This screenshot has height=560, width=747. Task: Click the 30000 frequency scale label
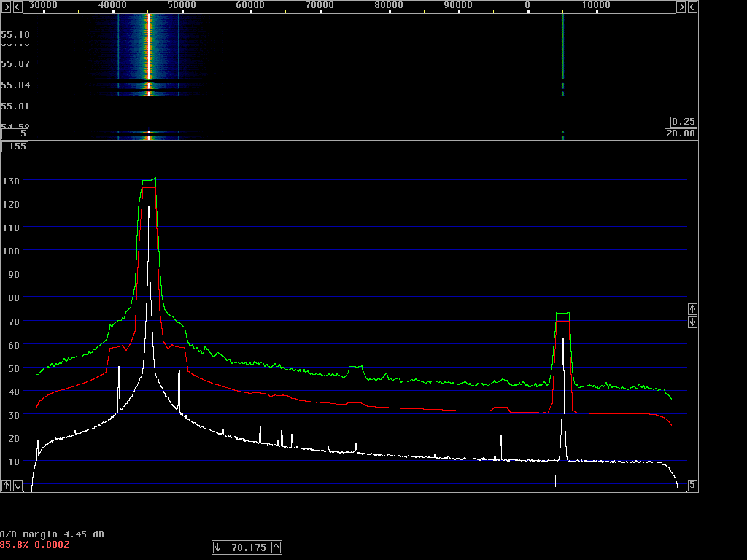pyautogui.click(x=43, y=5)
